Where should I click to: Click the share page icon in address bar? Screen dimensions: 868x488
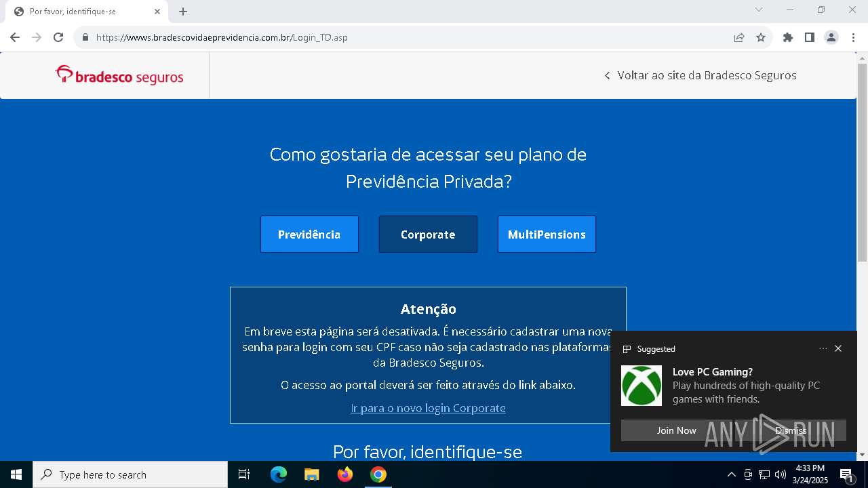739,37
